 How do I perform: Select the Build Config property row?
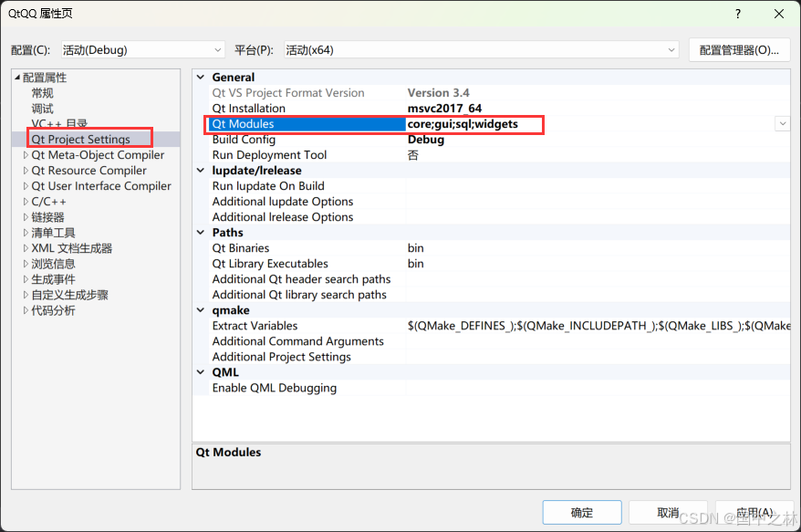pyautogui.click(x=499, y=140)
